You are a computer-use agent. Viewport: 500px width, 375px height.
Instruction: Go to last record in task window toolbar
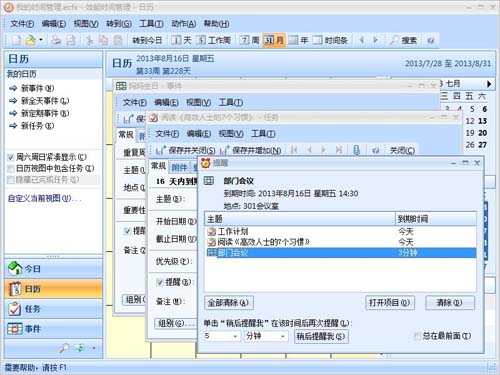[x=339, y=150]
